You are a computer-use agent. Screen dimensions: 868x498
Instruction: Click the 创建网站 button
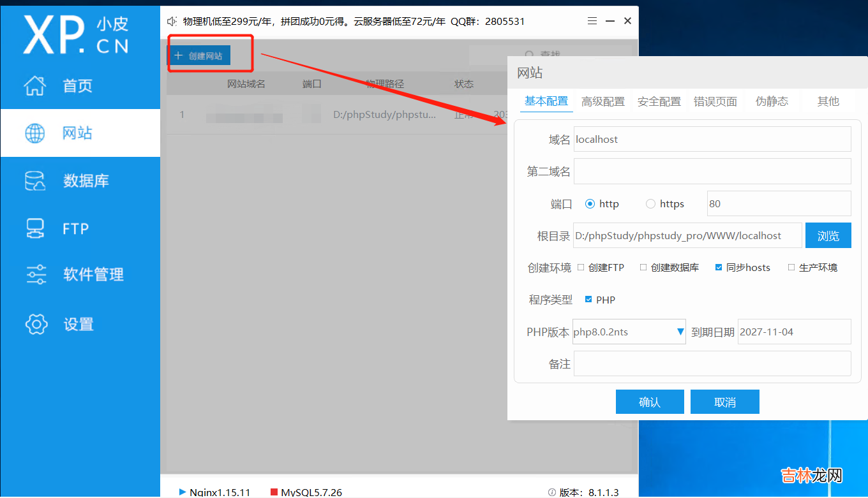199,56
